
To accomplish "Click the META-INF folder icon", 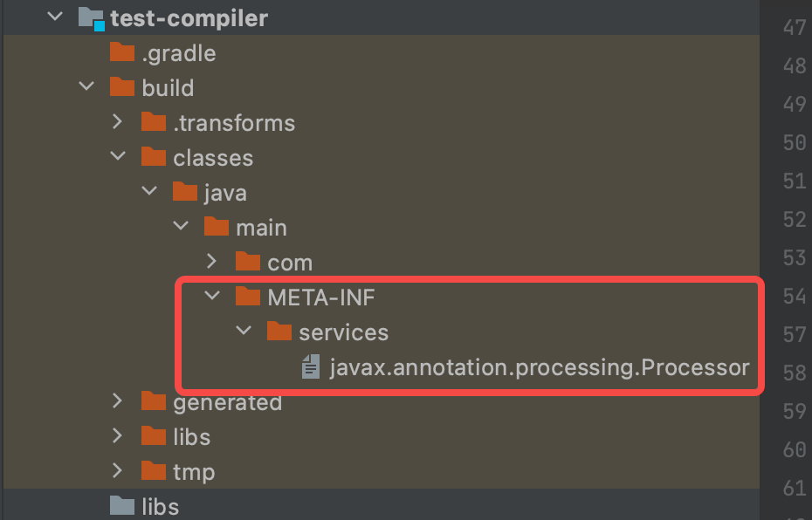I will point(248,298).
